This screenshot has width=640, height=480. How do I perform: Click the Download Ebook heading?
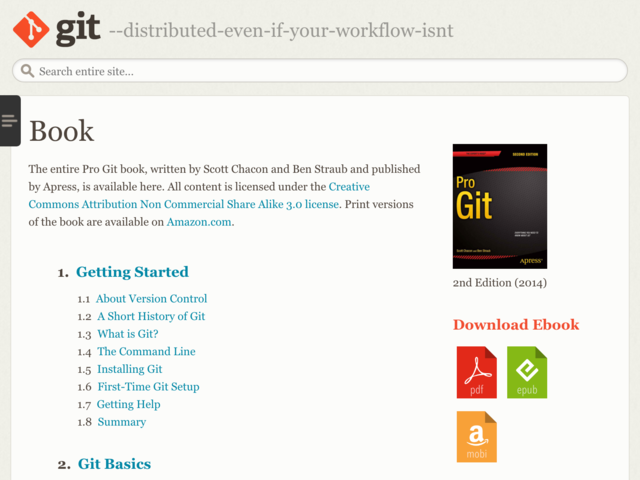coord(516,325)
